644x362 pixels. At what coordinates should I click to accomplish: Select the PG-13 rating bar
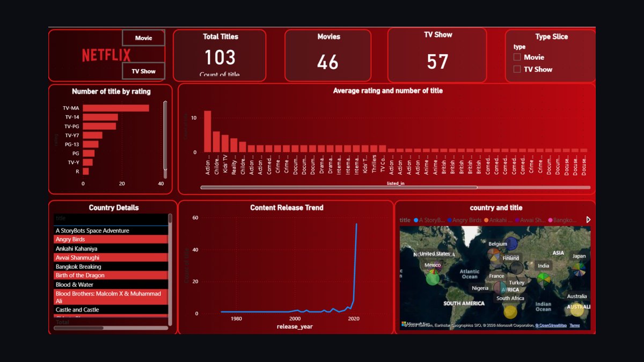coord(90,144)
